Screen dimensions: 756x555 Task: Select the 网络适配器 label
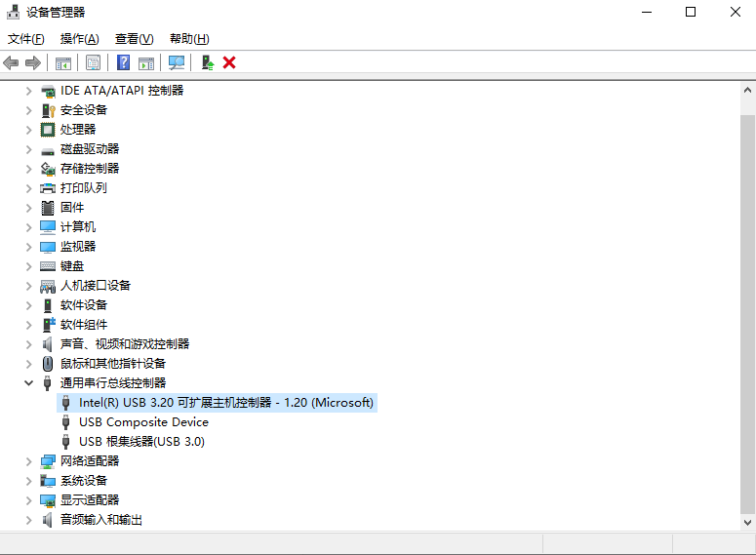pyautogui.click(x=89, y=461)
